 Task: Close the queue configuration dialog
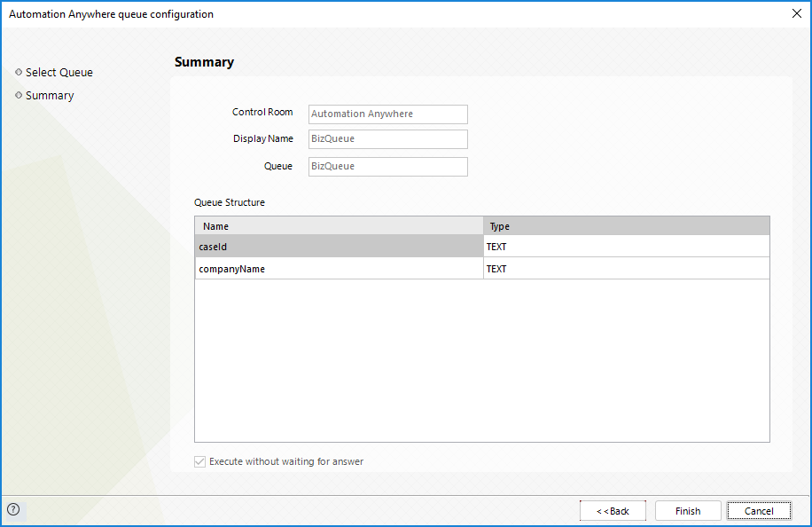pyautogui.click(x=796, y=13)
